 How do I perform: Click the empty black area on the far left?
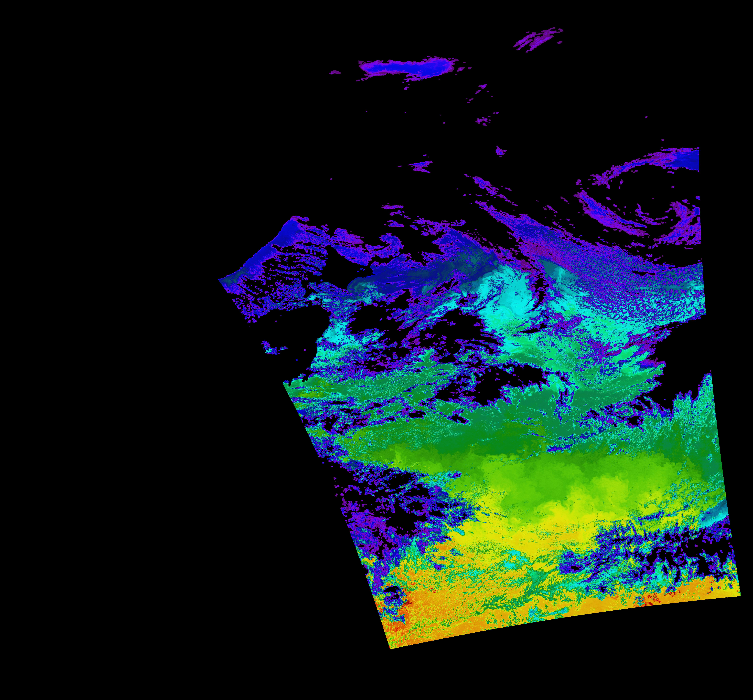[x=95, y=341]
